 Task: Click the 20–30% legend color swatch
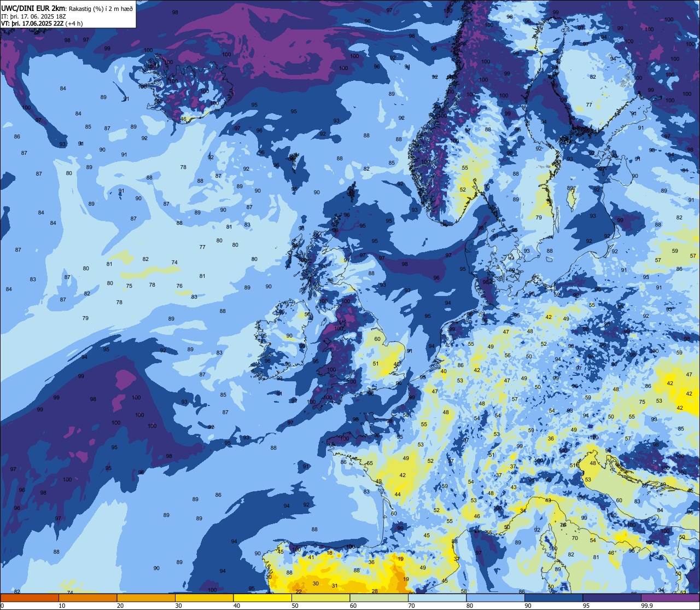click(x=146, y=597)
